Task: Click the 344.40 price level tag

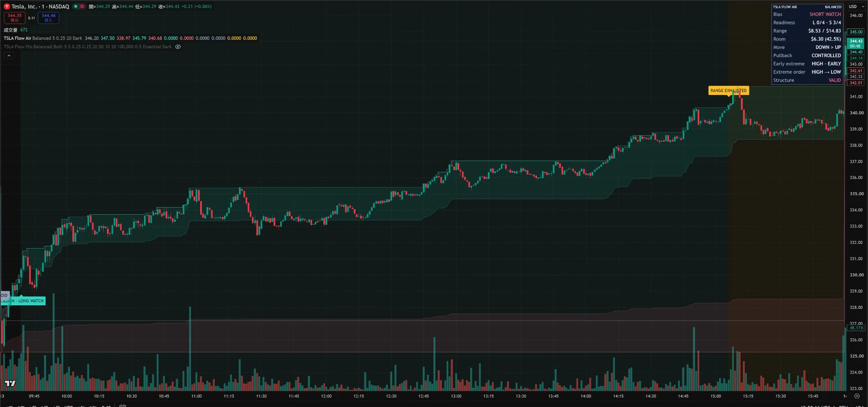Action: point(856,52)
